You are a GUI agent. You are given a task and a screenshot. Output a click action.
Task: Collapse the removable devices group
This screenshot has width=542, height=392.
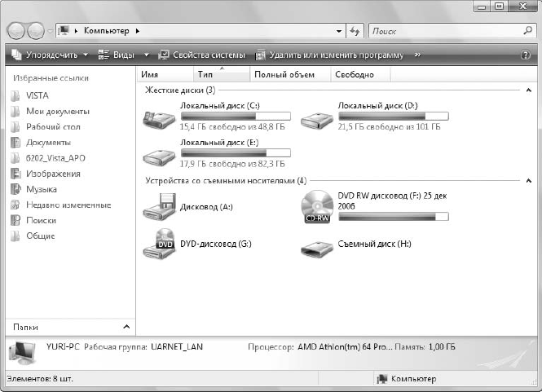tap(528, 181)
